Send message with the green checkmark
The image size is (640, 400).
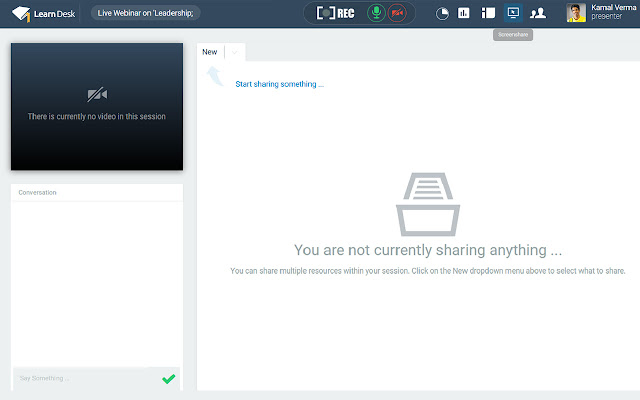click(168, 379)
